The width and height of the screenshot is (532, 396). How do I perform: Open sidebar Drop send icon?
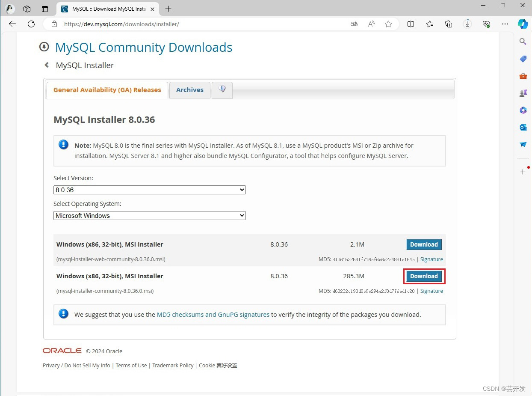(523, 145)
